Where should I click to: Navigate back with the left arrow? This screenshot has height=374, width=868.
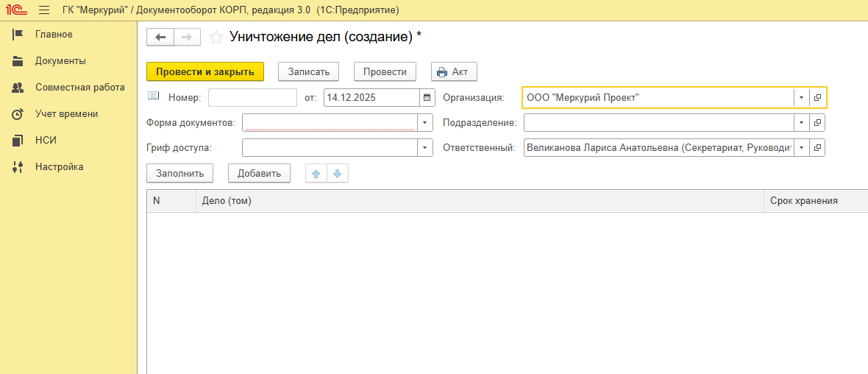(160, 38)
